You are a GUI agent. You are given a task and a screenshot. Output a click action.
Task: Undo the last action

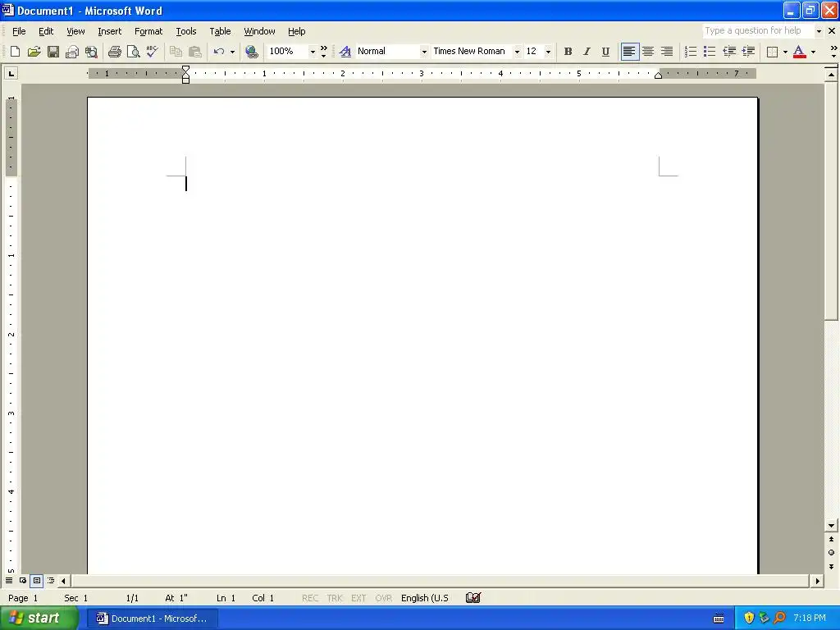[218, 52]
